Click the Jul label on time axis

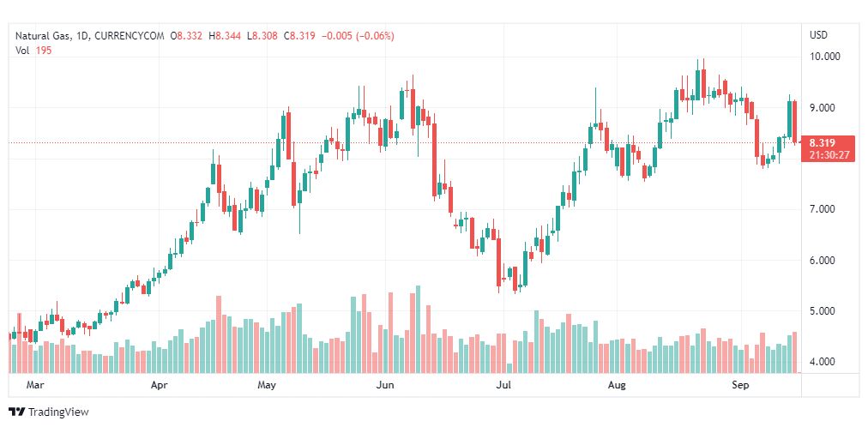click(503, 386)
